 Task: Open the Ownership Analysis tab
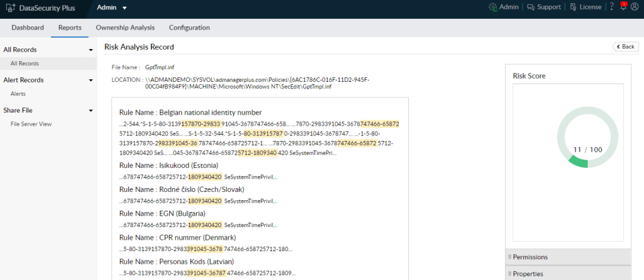point(125,28)
